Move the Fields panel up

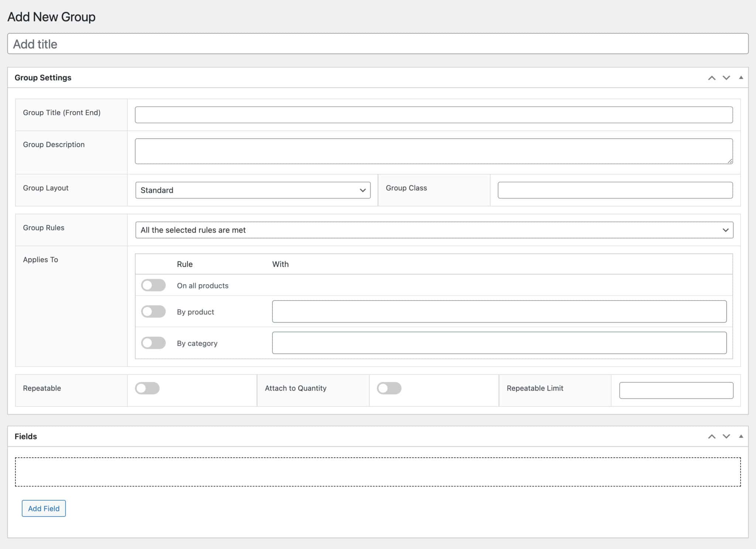point(711,436)
